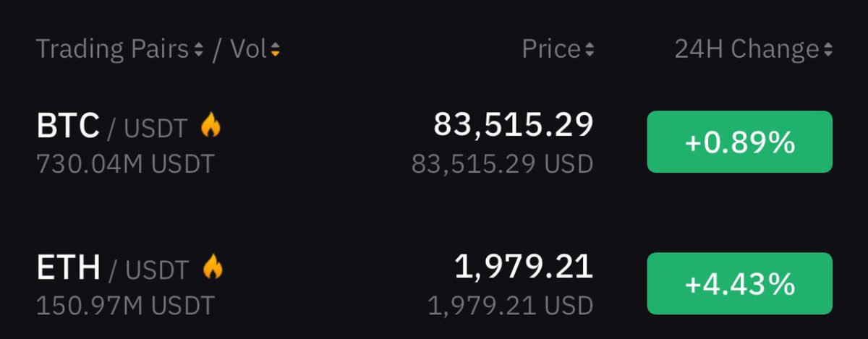Click the 730.04M USDT volume text
868x339 pixels.
click(125, 164)
